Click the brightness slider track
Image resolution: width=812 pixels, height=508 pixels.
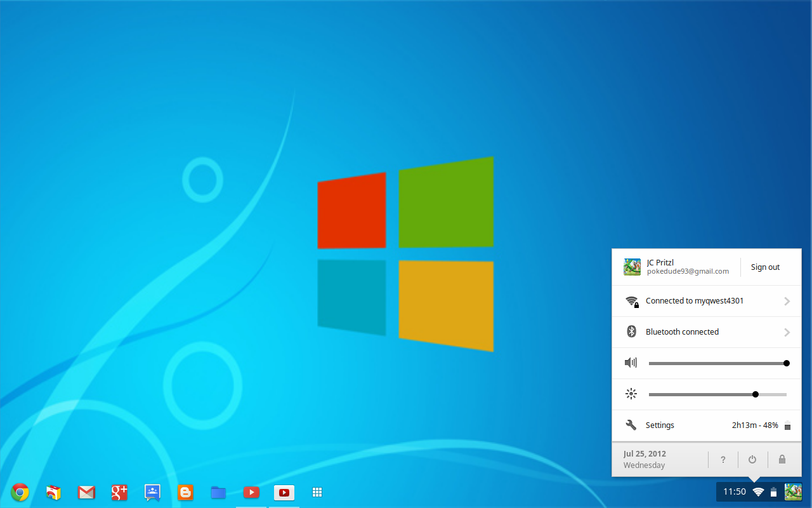[717, 394]
